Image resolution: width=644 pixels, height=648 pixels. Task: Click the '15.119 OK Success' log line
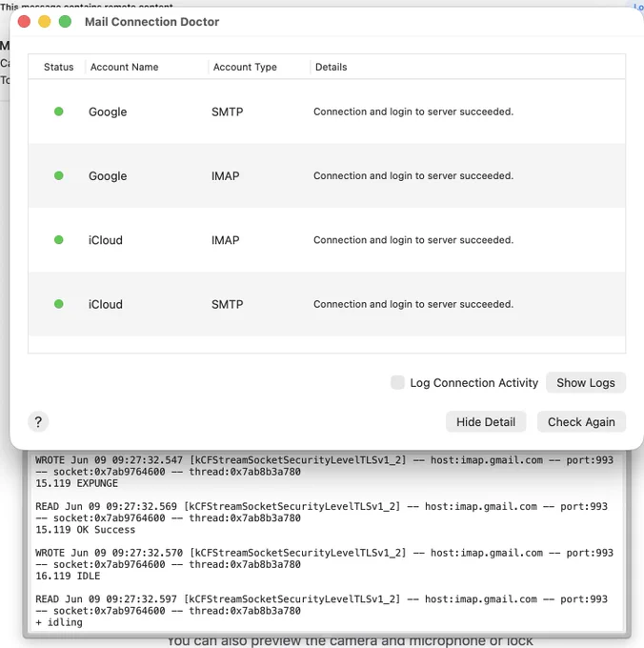coord(86,530)
